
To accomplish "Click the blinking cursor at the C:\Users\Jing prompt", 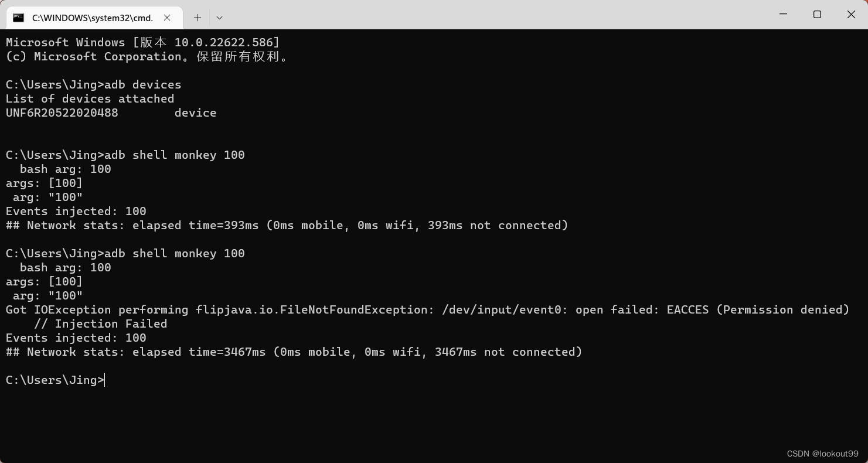I will pyautogui.click(x=103, y=380).
